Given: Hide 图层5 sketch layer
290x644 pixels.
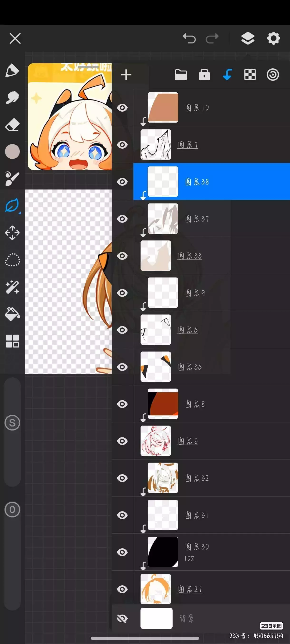Looking at the screenshot, I should click(x=122, y=441).
